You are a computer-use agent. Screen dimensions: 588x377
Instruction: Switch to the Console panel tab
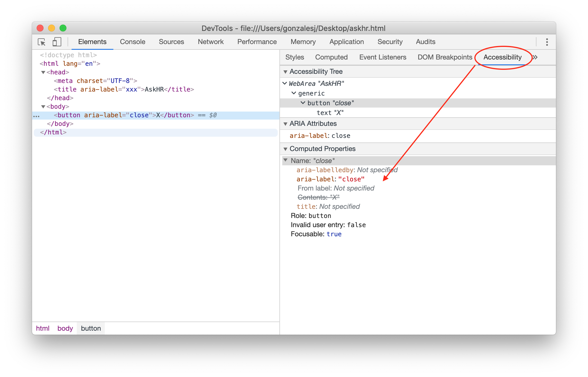click(x=133, y=42)
